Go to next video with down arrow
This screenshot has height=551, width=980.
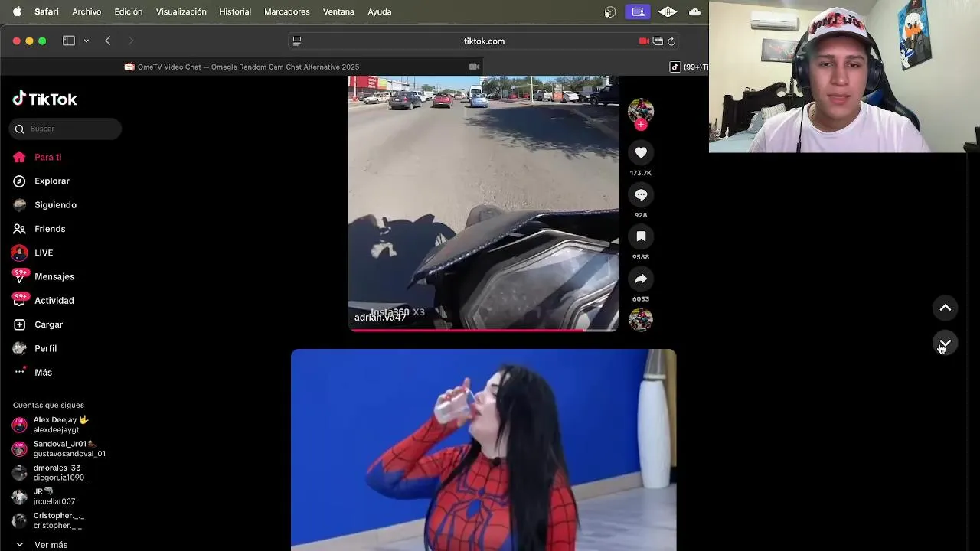(x=946, y=343)
